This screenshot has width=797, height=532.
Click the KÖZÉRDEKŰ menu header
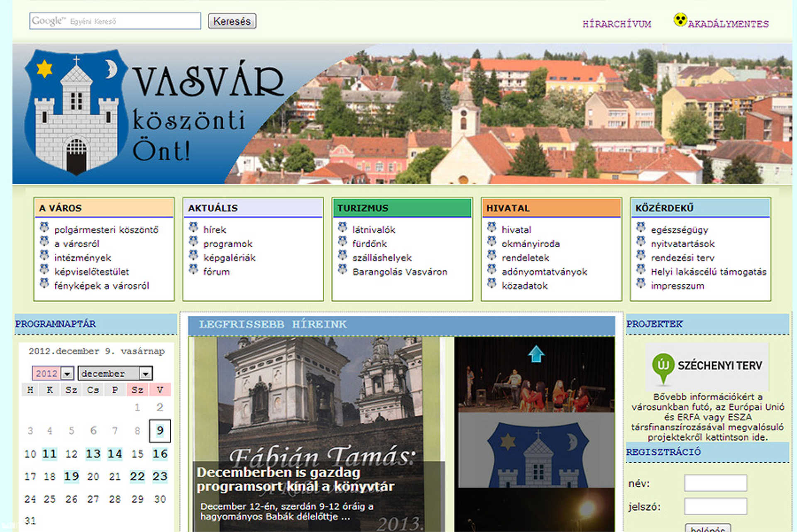coord(700,208)
